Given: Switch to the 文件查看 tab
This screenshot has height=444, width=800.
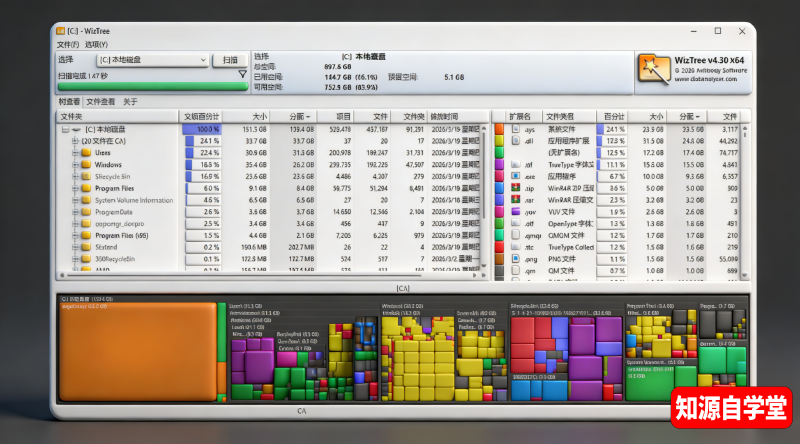Looking at the screenshot, I should coord(101,102).
